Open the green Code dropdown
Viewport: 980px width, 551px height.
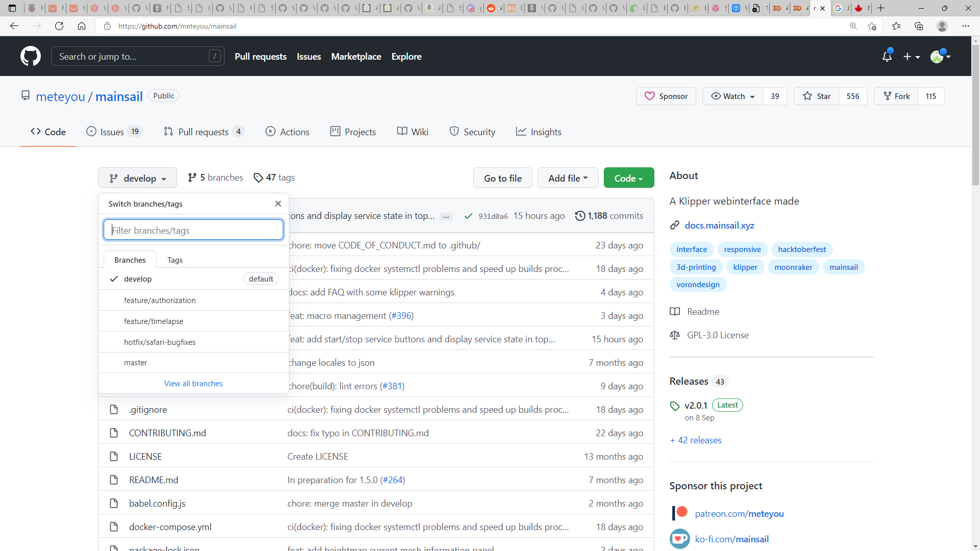point(629,178)
